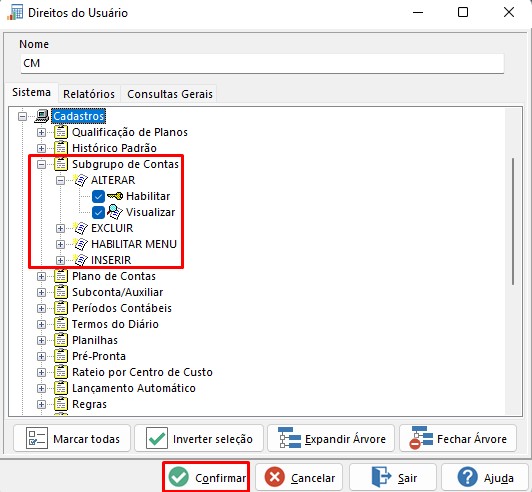Expand the Rateio por Centro de Custo node

(41, 372)
